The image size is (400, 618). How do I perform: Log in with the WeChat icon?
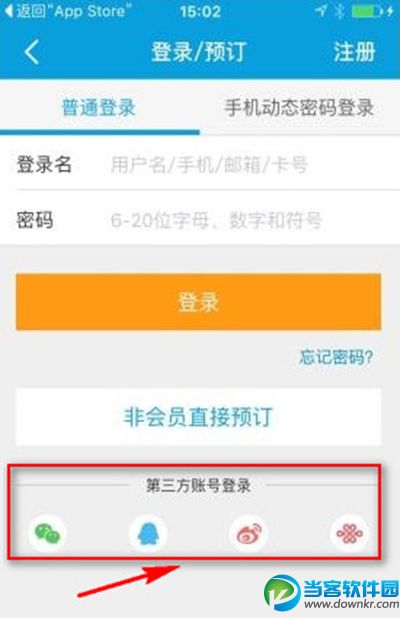pos(47,533)
